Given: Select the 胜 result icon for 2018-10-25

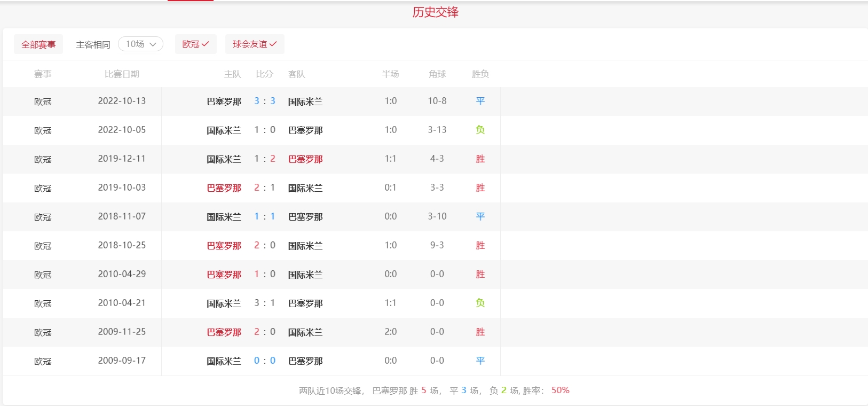Looking at the screenshot, I should tap(480, 245).
